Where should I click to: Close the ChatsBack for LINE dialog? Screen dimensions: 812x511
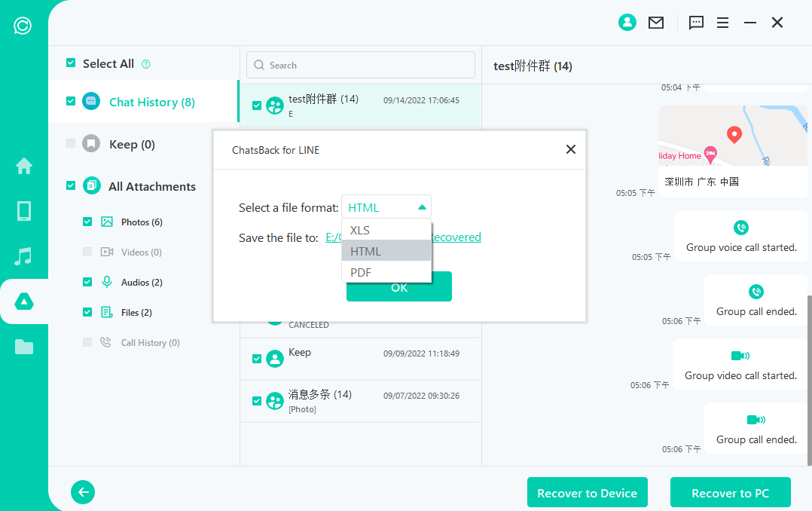[571, 149]
